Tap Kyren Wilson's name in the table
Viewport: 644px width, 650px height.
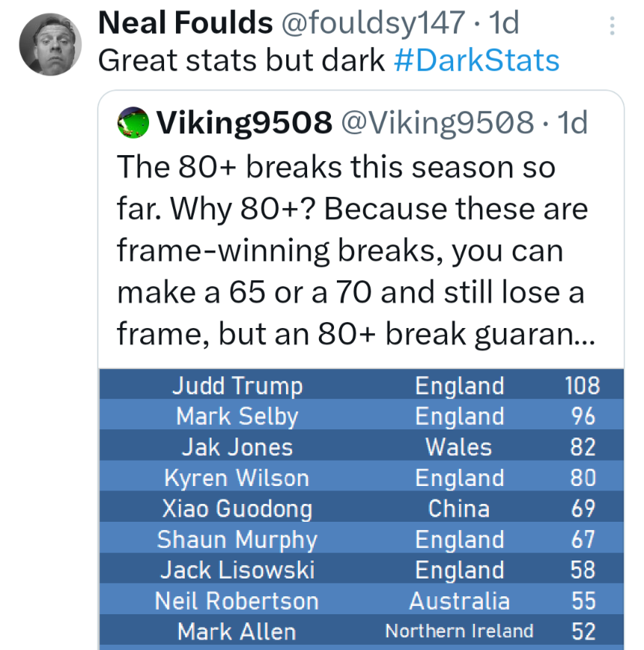click(236, 478)
